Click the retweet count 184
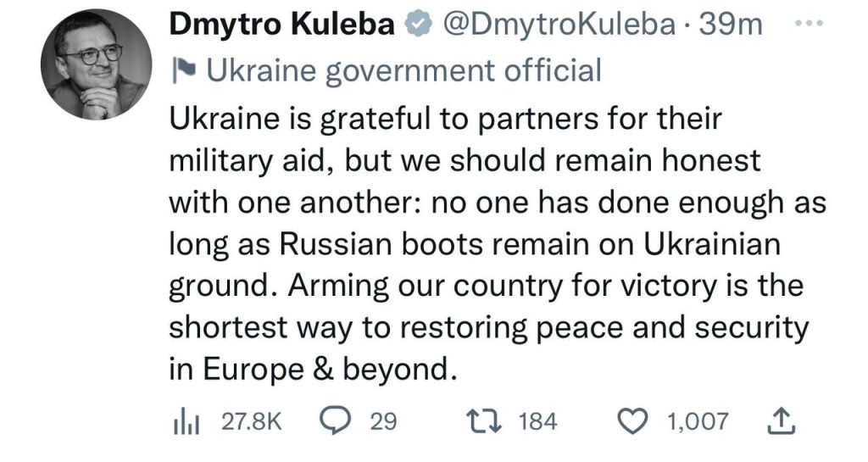 pos(536,421)
